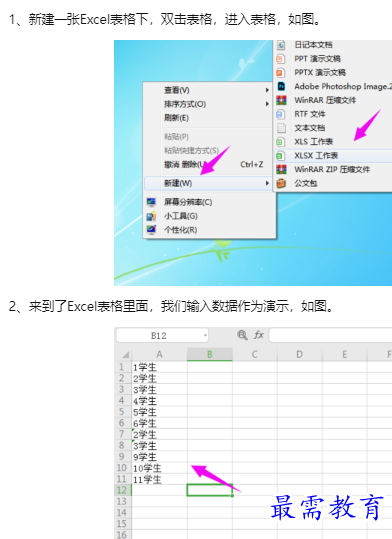Click the XLS 工作表 icon
The width and height of the screenshot is (392, 539).
tap(281, 142)
